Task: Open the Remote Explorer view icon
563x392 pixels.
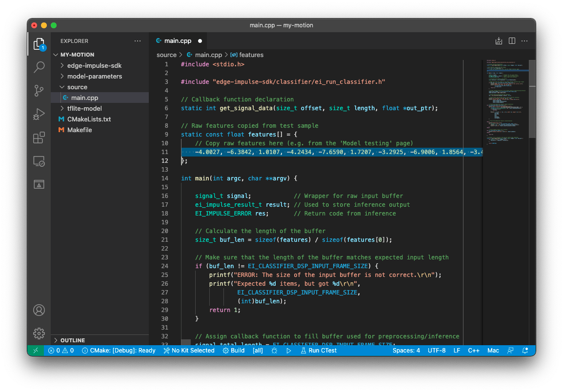Action: point(39,161)
